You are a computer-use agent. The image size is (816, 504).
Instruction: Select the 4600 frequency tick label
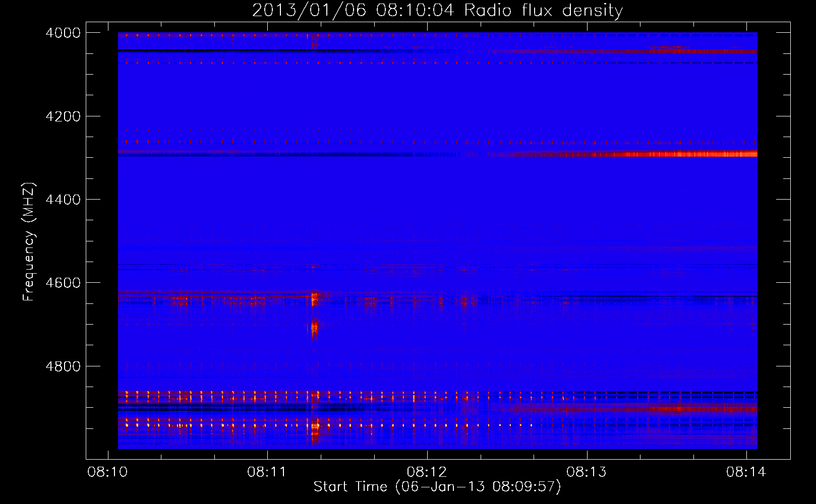pyautogui.click(x=63, y=283)
